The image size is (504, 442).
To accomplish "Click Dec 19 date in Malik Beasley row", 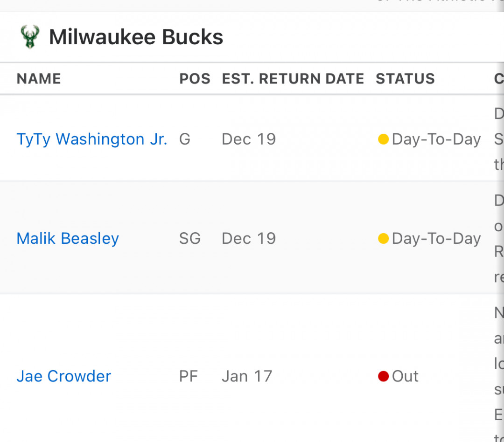I will point(249,239).
